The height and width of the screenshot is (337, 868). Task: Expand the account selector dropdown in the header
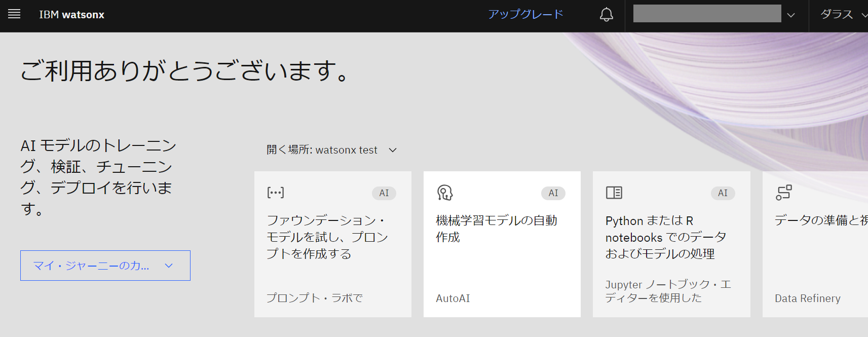click(790, 15)
